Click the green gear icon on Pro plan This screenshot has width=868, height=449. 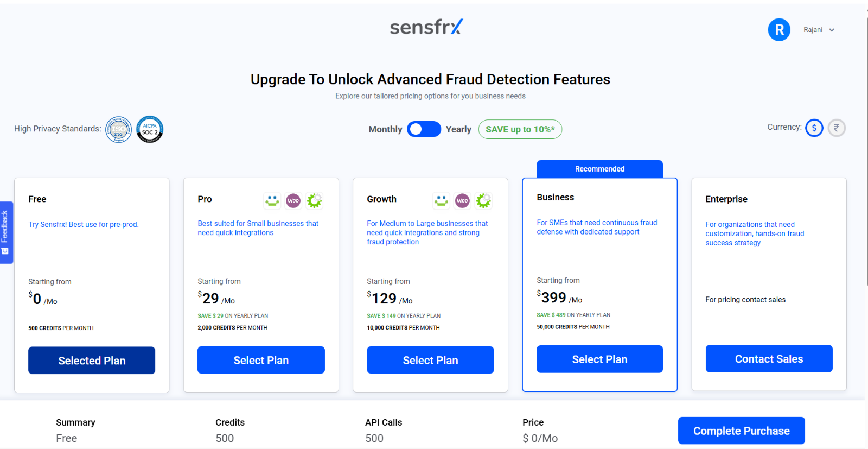pos(314,200)
